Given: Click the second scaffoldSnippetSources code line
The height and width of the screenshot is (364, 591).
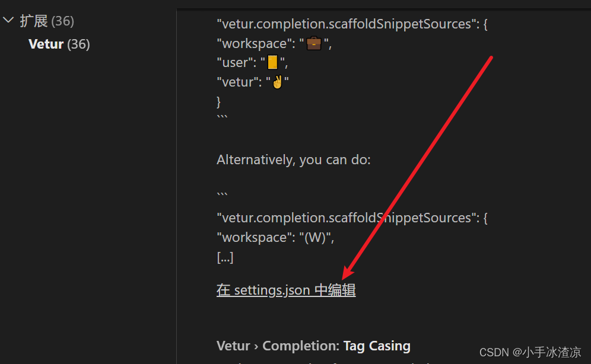Looking at the screenshot, I should (352, 218).
